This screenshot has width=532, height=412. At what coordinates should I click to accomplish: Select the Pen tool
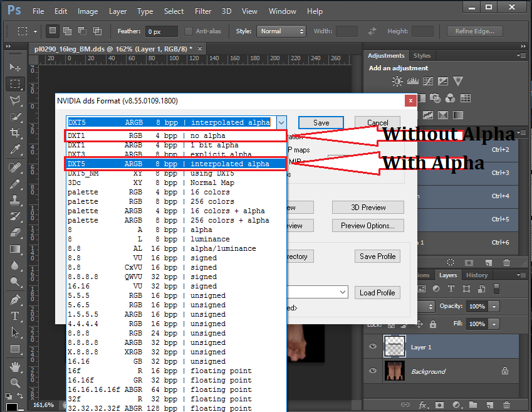[x=15, y=300]
